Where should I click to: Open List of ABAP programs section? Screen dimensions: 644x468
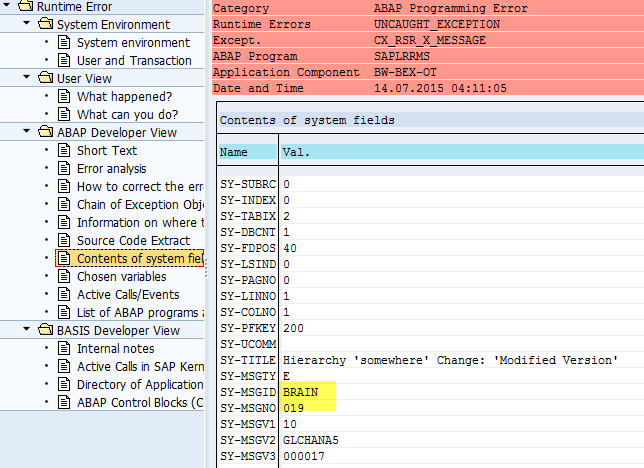point(140,312)
